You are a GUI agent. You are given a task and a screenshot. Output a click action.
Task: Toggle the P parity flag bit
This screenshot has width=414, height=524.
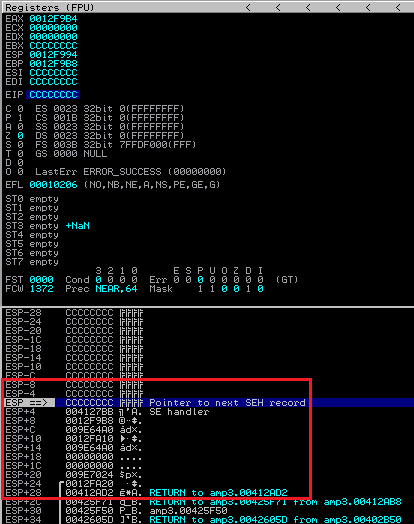click(x=20, y=118)
